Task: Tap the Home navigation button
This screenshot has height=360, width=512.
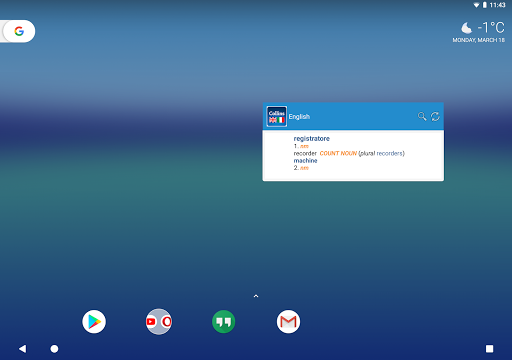Action: click(54, 349)
